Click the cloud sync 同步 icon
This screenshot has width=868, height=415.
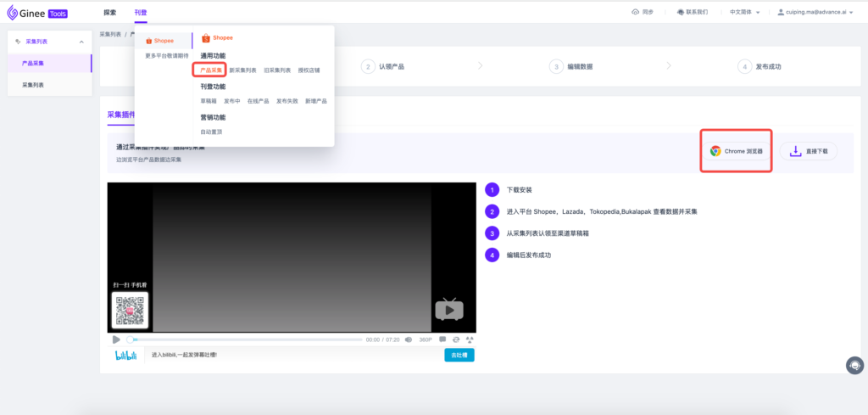tap(637, 13)
